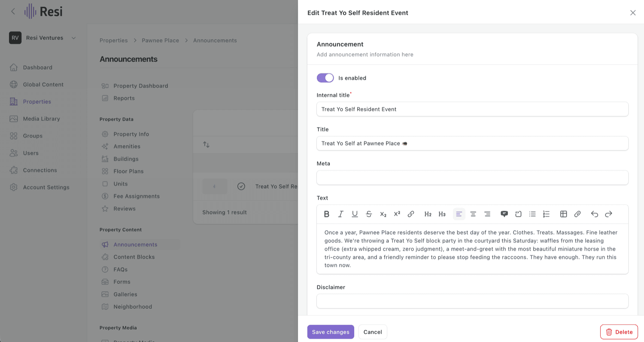Go to Pawnee Place in the breadcrumb
This screenshot has height=342, width=644.
coord(160,40)
